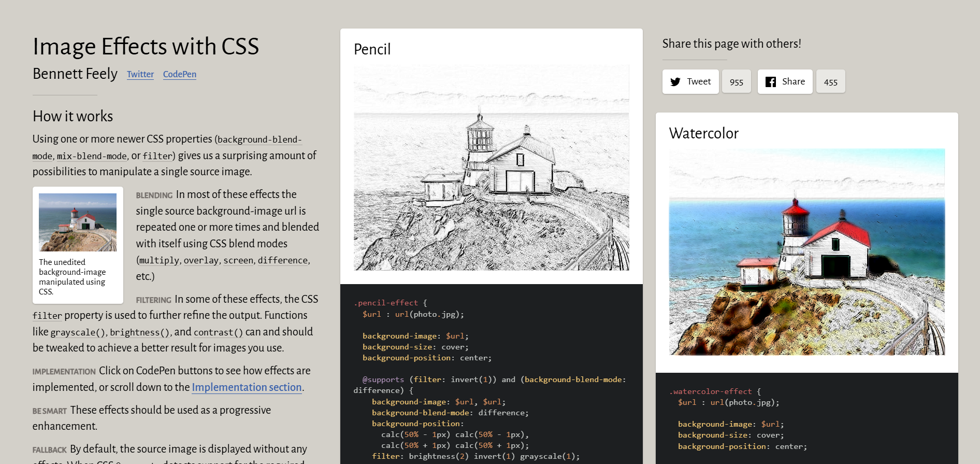Jump to the Implementation section link
980x464 pixels.
click(x=247, y=387)
